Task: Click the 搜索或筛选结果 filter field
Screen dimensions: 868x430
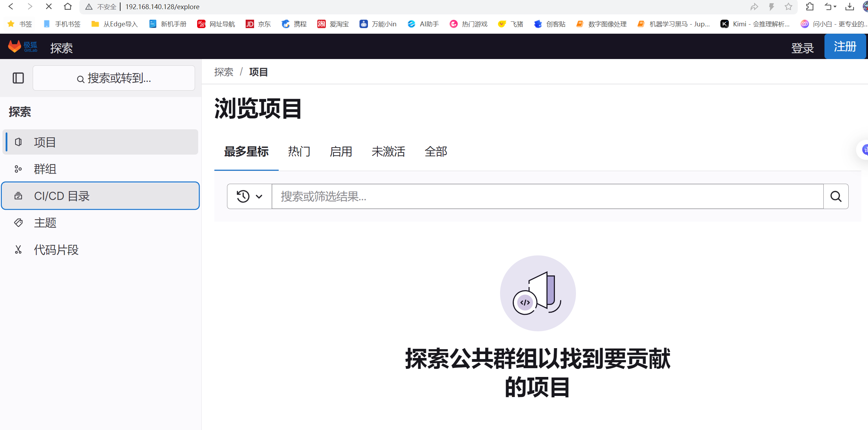Action: tap(548, 196)
